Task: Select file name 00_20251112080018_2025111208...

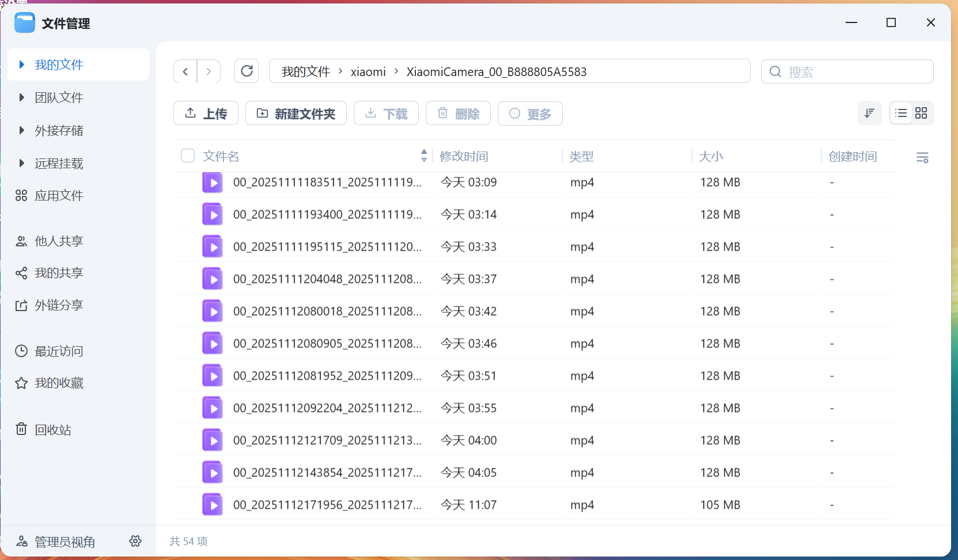Action: [327, 312]
